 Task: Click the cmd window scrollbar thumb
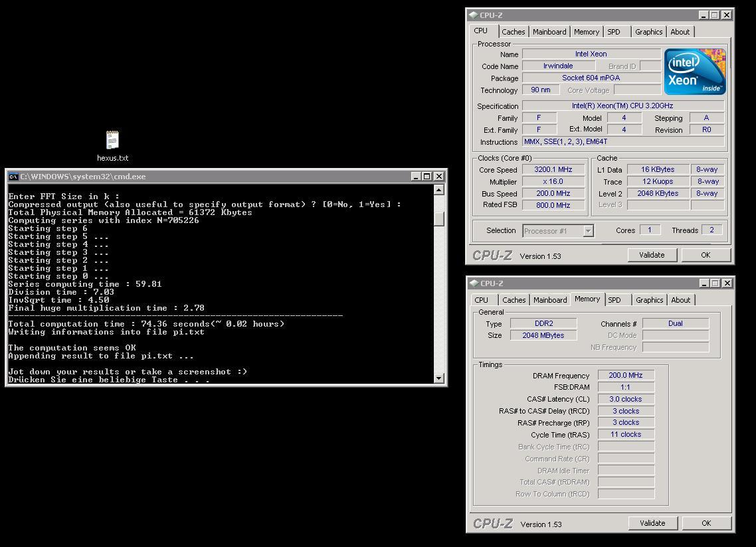[438, 218]
